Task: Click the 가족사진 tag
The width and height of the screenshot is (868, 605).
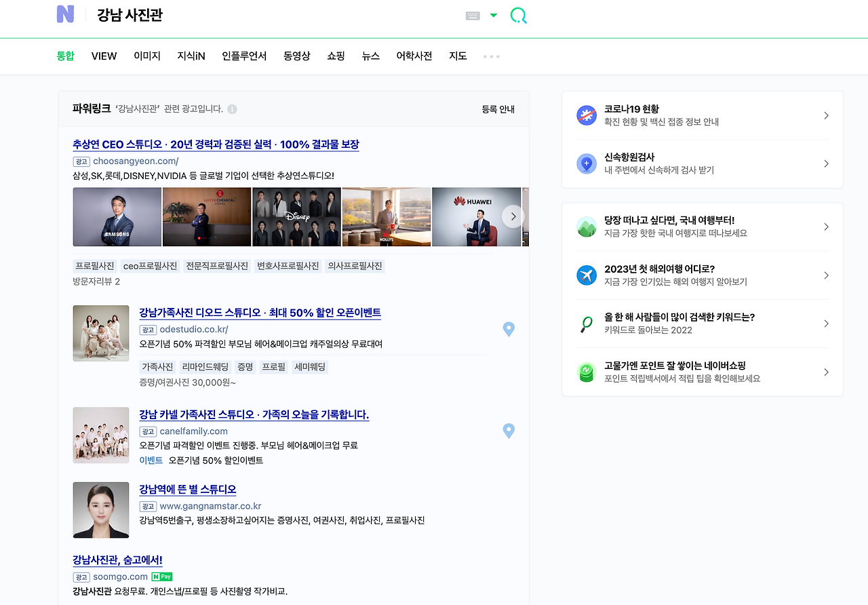Action: [157, 367]
